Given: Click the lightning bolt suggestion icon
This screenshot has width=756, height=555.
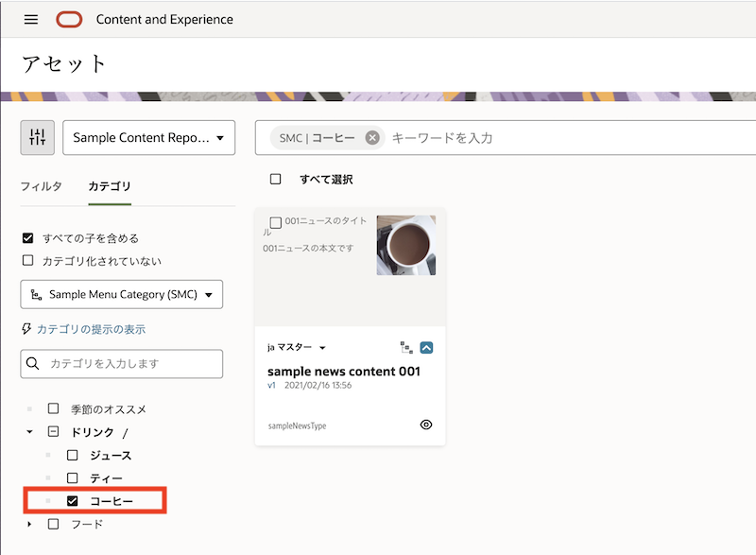Looking at the screenshot, I should 26,329.
